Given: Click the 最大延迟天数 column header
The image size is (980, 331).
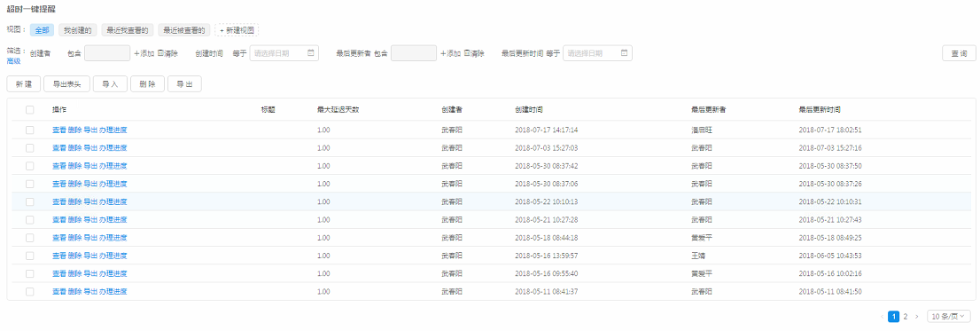Looking at the screenshot, I should click(338, 109).
